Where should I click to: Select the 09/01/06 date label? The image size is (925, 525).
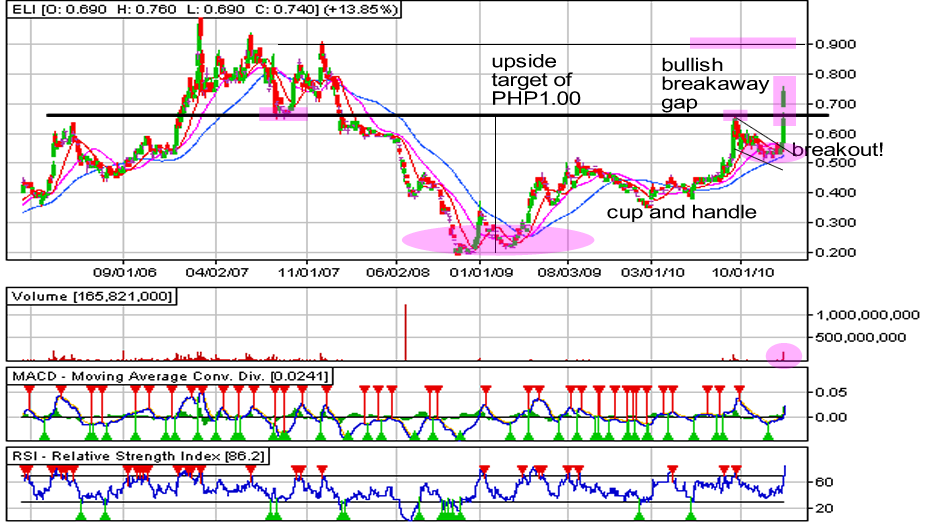tap(124, 273)
